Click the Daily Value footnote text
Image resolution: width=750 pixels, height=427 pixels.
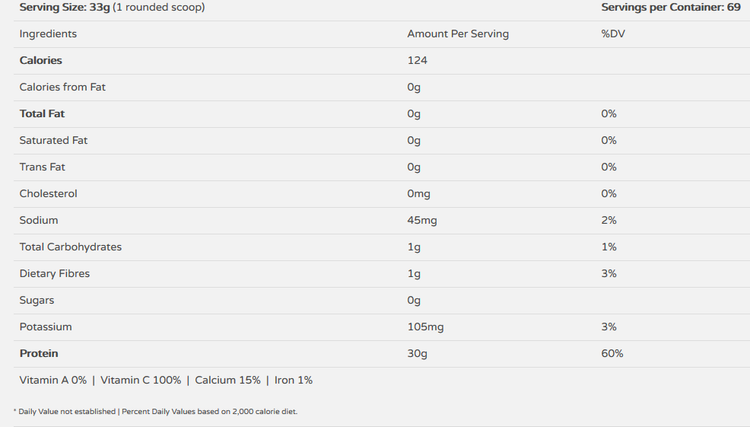coord(155,411)
